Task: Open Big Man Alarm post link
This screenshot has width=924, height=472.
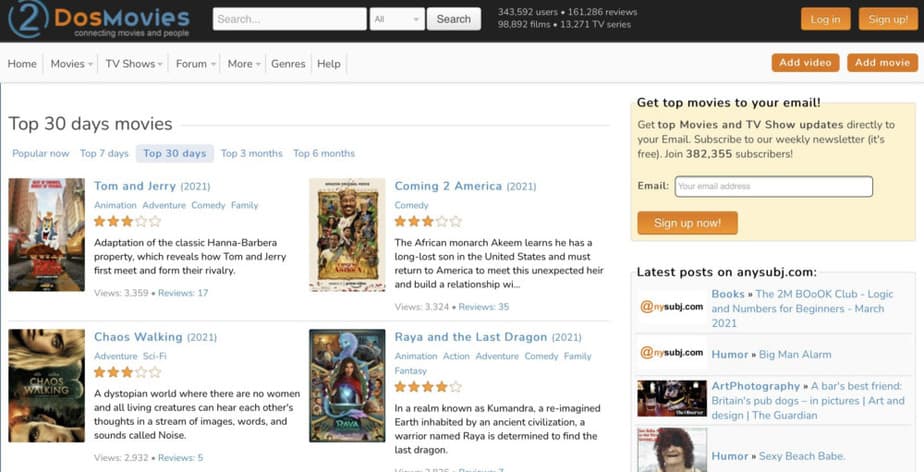Action: (795, 355)
